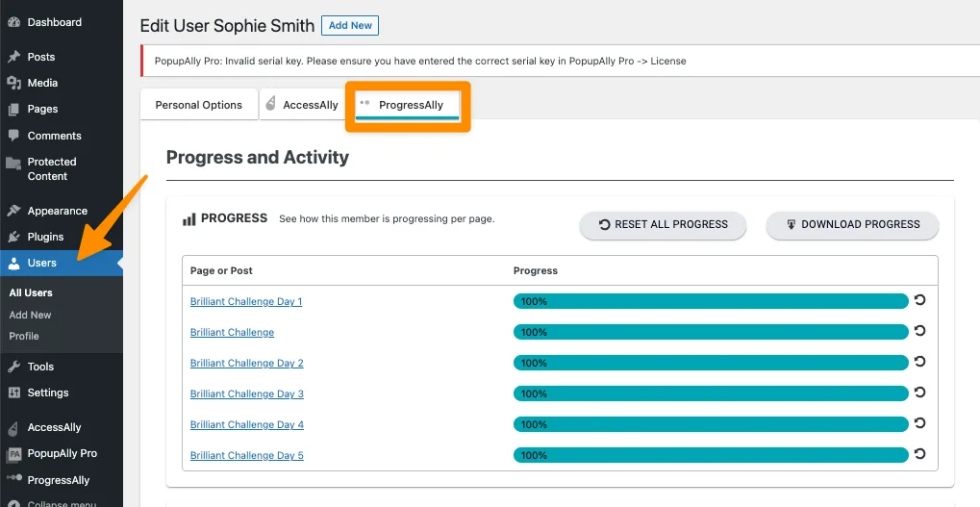Open the Tools menu item
This screenshot has height=507, width=980.
click(40, 367)
